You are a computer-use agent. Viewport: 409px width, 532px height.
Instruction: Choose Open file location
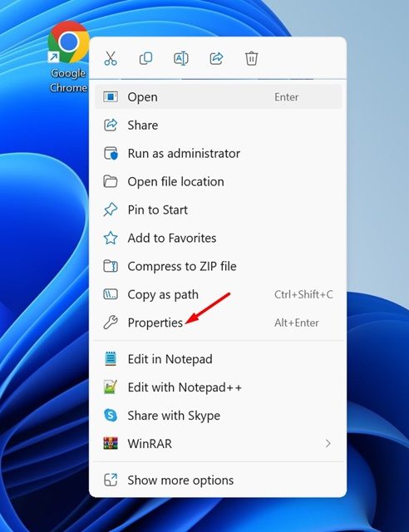coord(219,181)
